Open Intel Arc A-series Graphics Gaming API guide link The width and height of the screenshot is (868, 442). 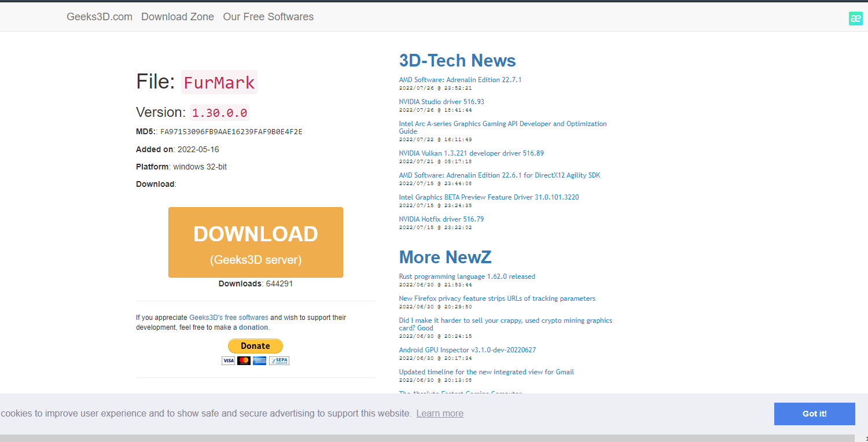pyautogui.click(x=503, y=127)
